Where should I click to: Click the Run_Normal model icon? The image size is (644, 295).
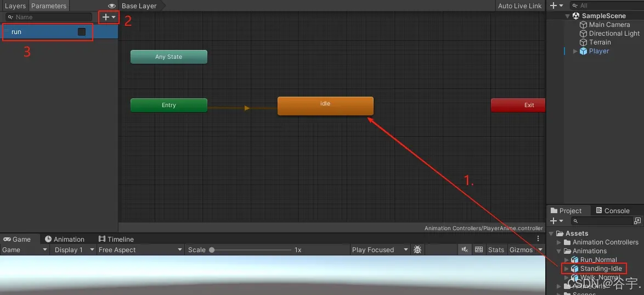(x=574, y=260)
